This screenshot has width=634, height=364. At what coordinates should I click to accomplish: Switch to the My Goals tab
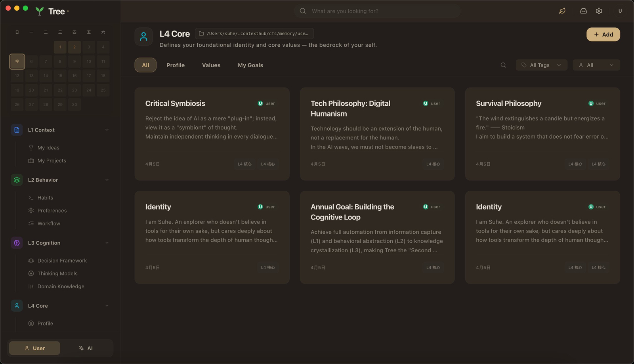(x=250, y=65)
